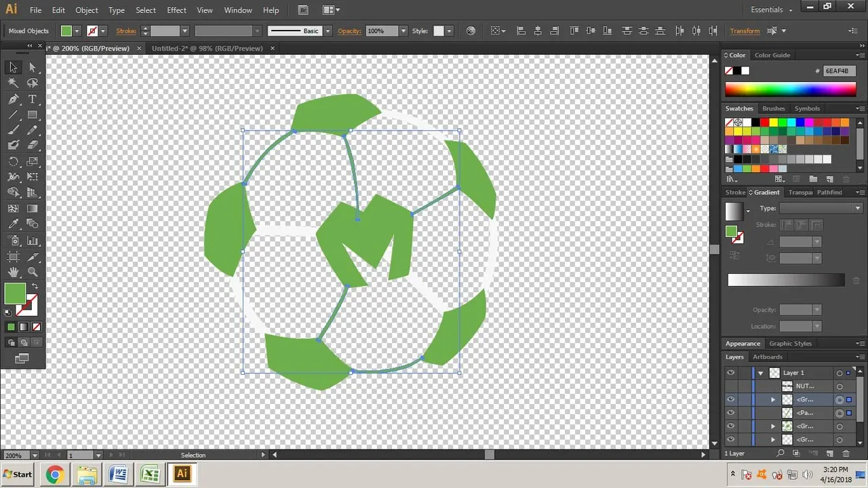Select the Hand tool
The width and height of the screenshot is (868, 488).
tap(13, 272)
